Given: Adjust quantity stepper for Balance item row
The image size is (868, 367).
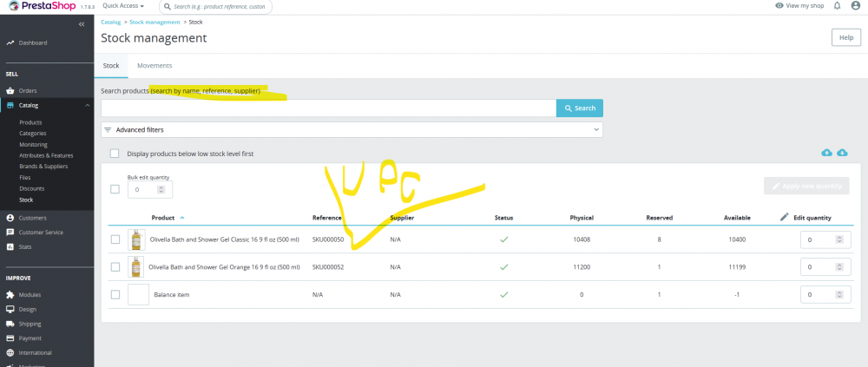Looking at the screenshot, I should pyautogui.click(x=839, y=294).
